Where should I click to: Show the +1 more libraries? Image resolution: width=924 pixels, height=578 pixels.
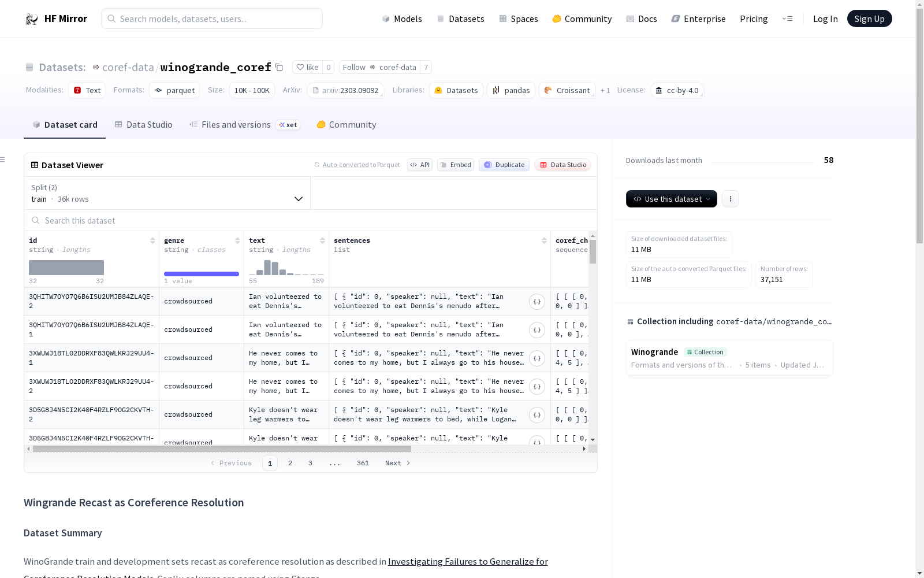tap(605, 90)
